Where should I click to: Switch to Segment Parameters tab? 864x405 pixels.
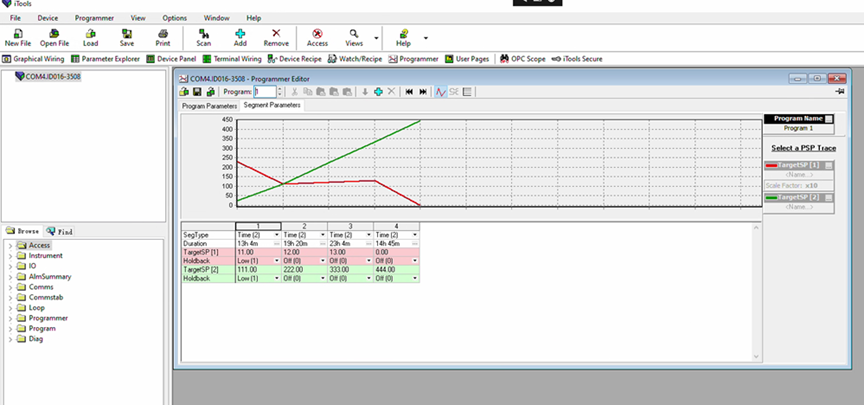pyautogui.click(x=272, y=105)
